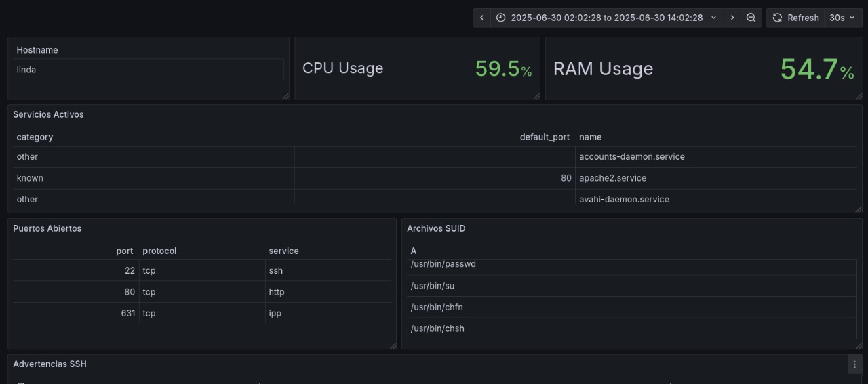The width and height of the screenshot is (868, 384).
Task: Click the Archivos SUID panel resize handle
Action: pos(859,345)
